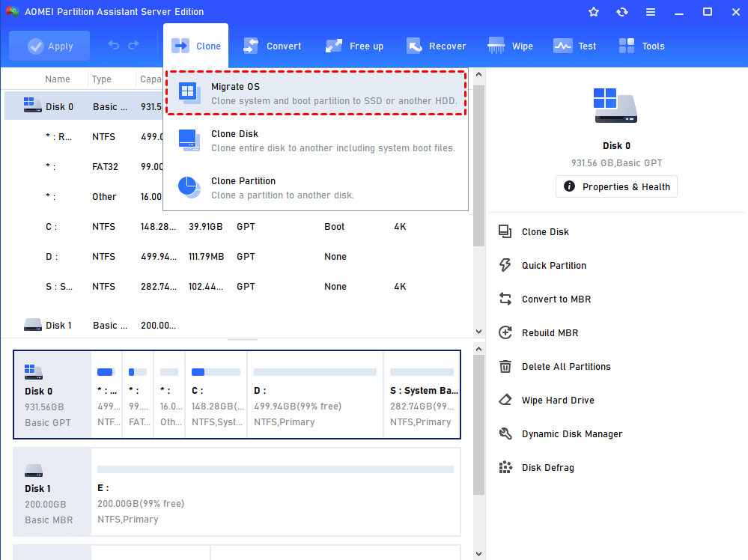Click disk list scrollbar up arrow
This screenshot has width=748, height=560.
tap(478, 74)
